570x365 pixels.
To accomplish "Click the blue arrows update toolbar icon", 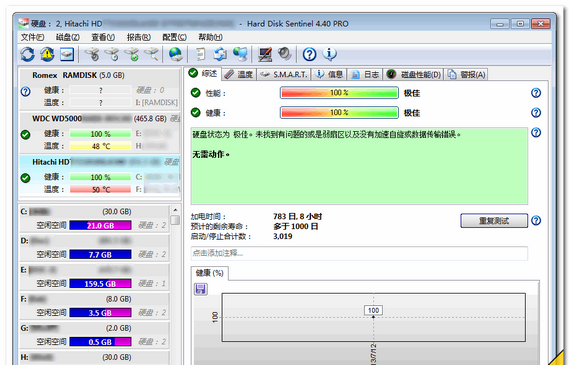I will [220, 55].
